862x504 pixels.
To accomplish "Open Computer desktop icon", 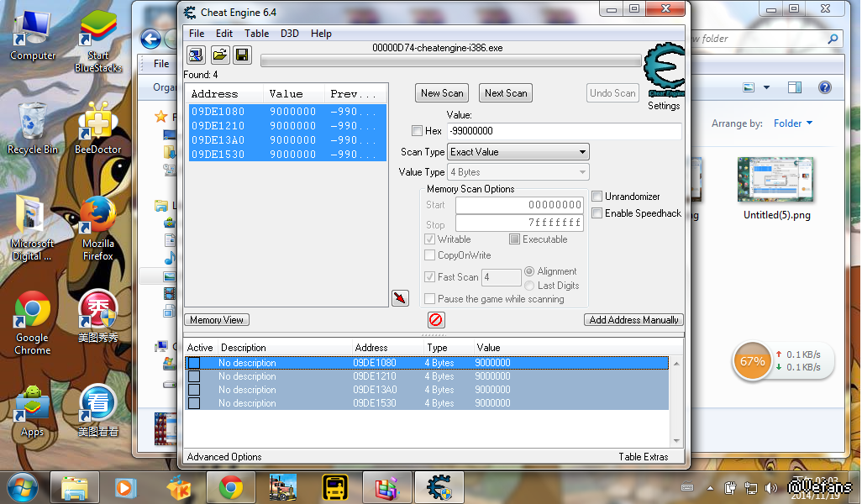I will point(33,36).
